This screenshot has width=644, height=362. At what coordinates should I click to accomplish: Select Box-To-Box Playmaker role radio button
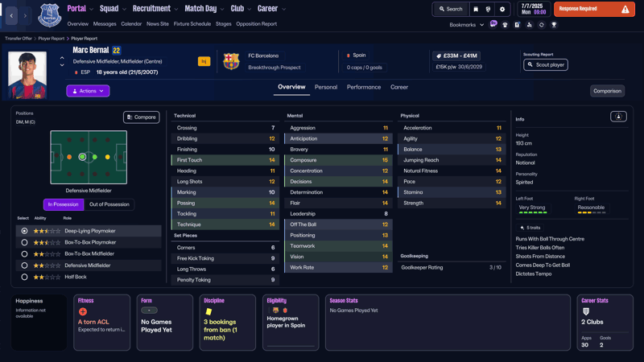coord(25,243)
